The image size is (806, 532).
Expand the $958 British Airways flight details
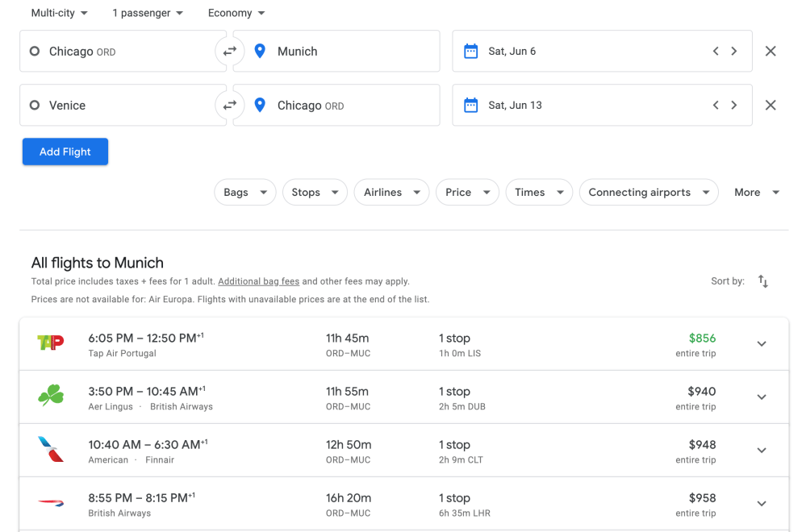pos(761,504)
